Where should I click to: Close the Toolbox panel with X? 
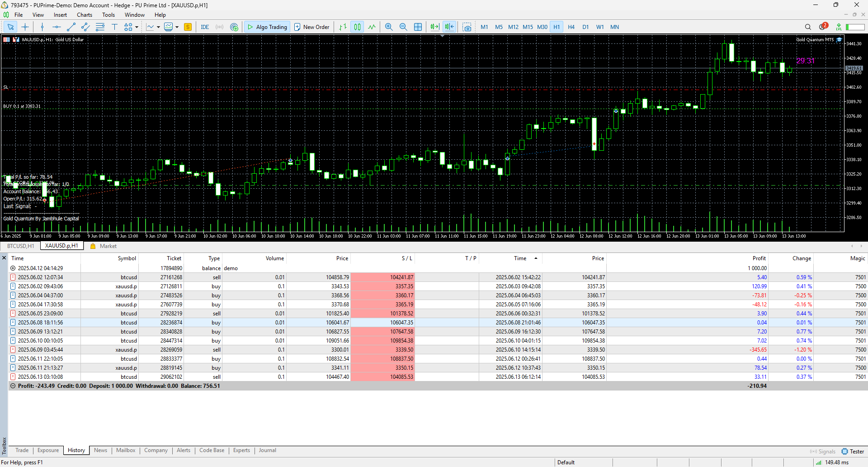(x=4, y=258)
